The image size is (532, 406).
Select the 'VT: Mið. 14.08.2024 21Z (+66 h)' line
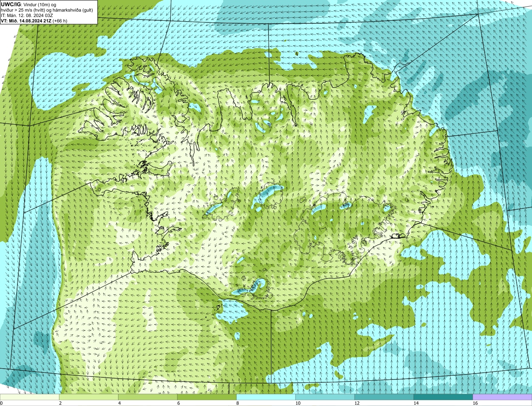[x=34, y=21]
